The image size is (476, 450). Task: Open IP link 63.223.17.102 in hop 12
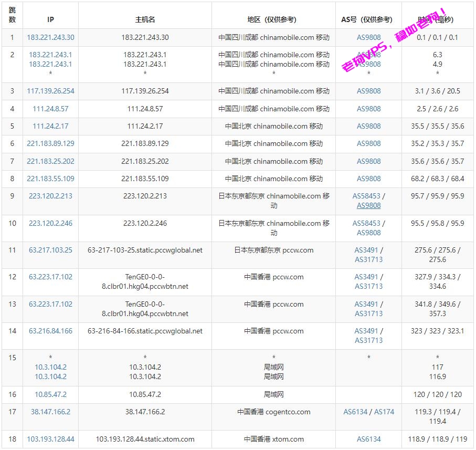50,277
